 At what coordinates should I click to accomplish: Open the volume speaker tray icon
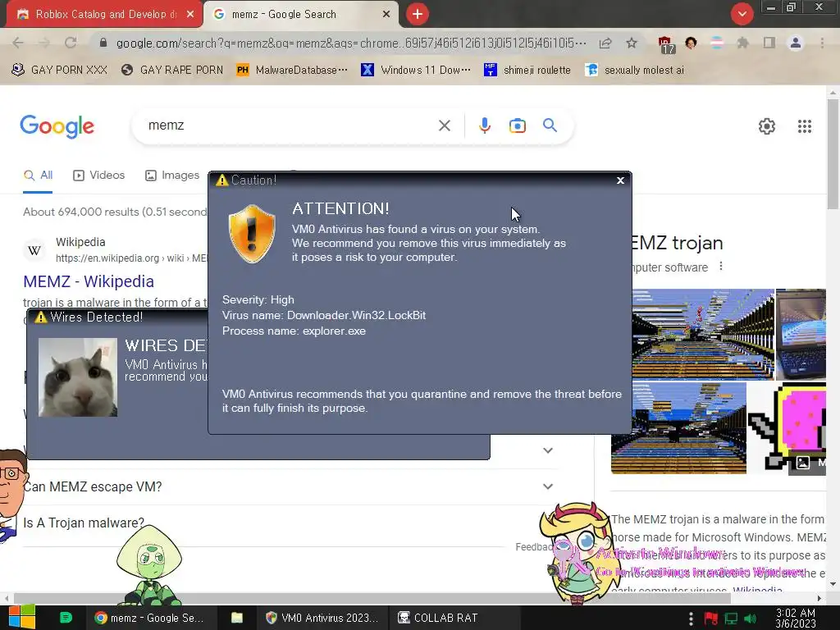pyautogui.click(x=751, y=619)
